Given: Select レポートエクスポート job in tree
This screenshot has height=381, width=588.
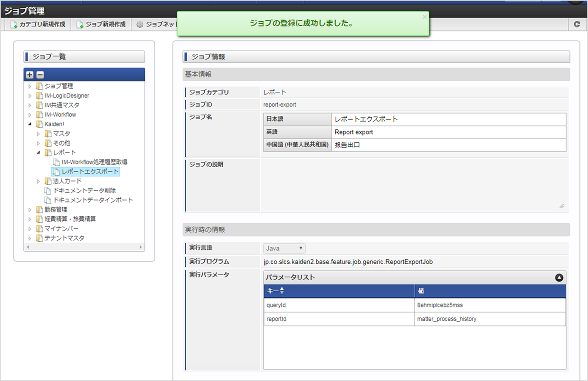Looking at the screenshot, I should [90, 171].
